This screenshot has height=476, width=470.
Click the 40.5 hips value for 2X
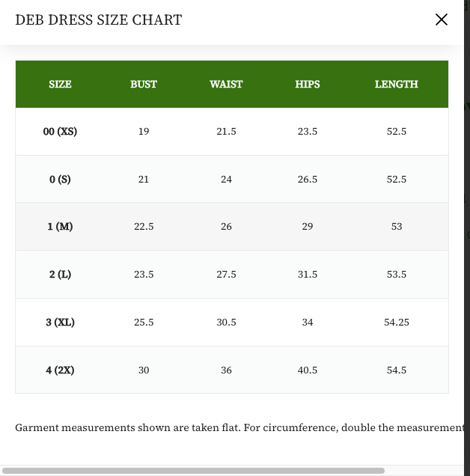coord(308,370)
